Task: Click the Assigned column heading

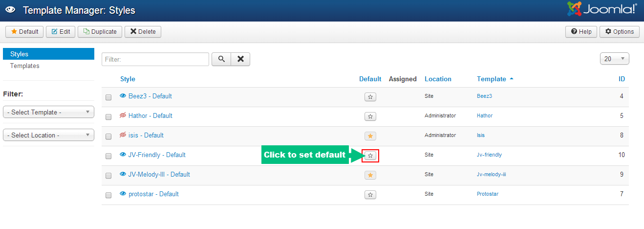Action: point(403,79)
